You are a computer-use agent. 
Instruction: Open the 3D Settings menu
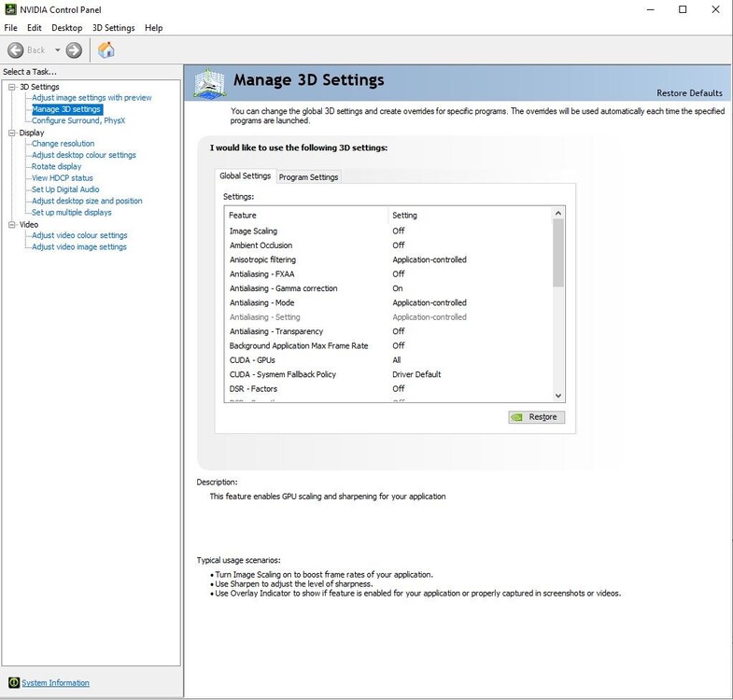click(x=114, y=28)
